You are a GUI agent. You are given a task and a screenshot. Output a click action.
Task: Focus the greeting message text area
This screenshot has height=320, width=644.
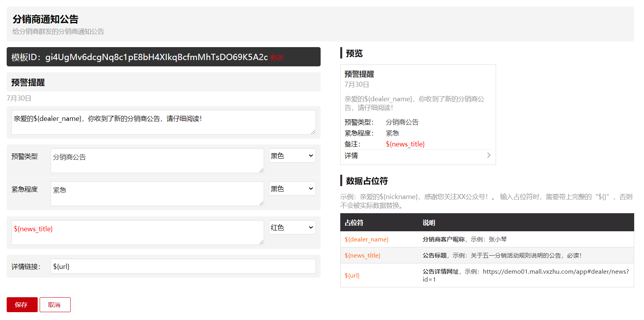(163, 122)
